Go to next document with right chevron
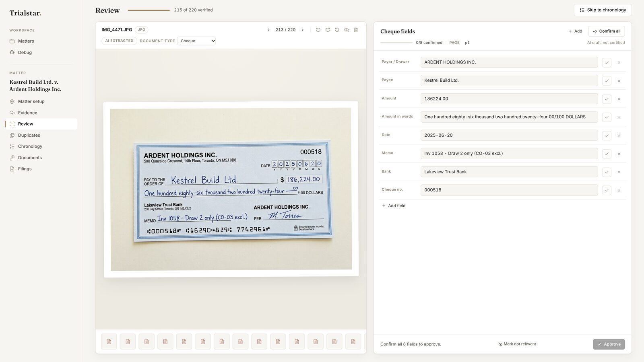The width and height of the screenshot is (644, 362). (x=303, y=30)
